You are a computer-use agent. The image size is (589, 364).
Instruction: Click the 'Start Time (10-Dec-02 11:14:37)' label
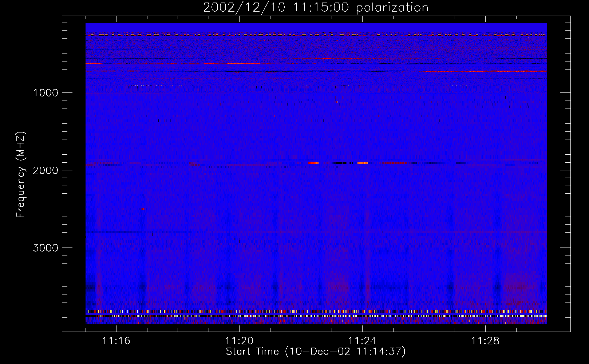coord(316,352)
